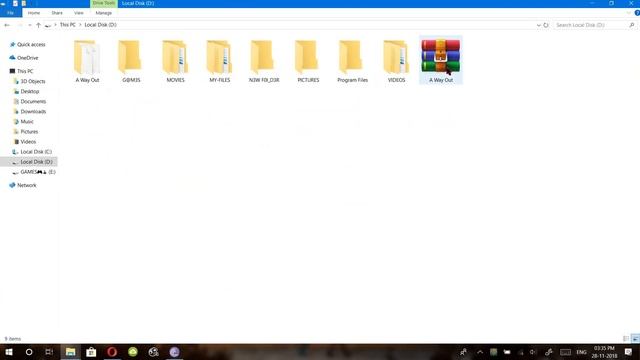Select the A Way Out WinRAR archive
Image resolution: width=640 pixels, height=360 pixels.
[x=441, y=60]
